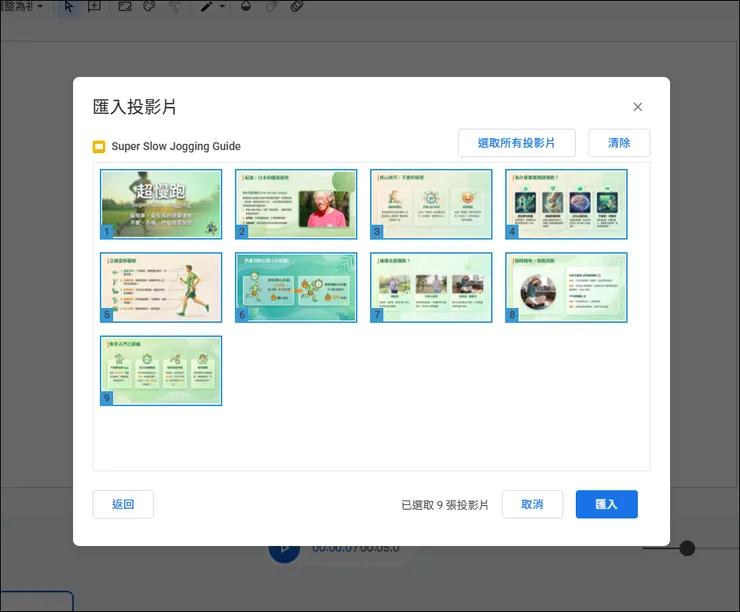Screen dimensions: 740x612
Task: Click the 返回 back button
Action: pos(123,504)
